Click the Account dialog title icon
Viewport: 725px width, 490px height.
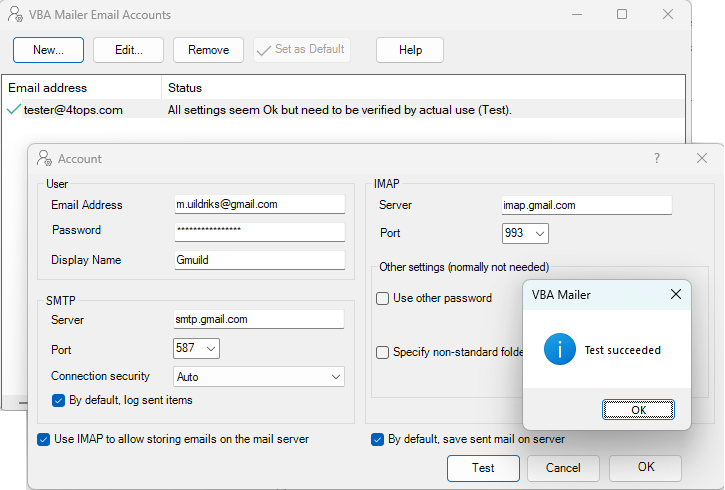(44, 158)
